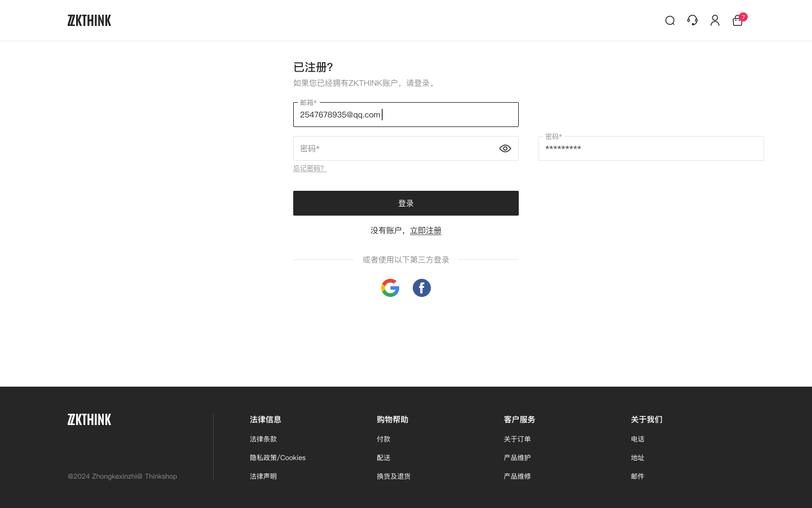Sign in with Google icon

tap(390, 288)
